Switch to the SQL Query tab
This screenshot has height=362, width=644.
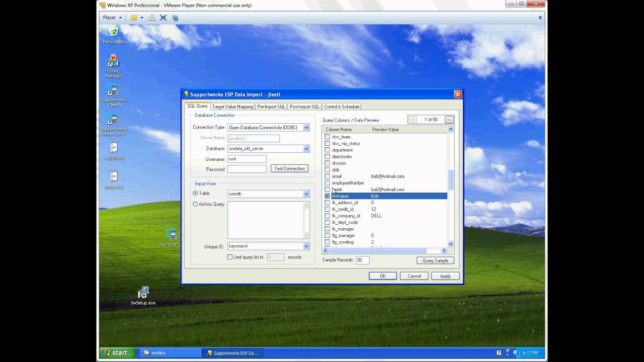coord(197,106)
